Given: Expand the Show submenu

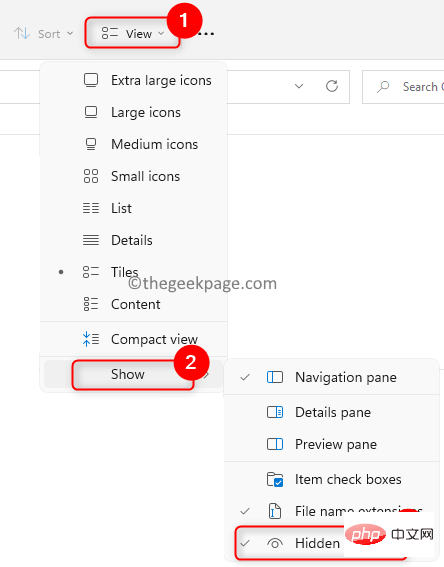Looking at the screenshot, I should tap(133, 374).
